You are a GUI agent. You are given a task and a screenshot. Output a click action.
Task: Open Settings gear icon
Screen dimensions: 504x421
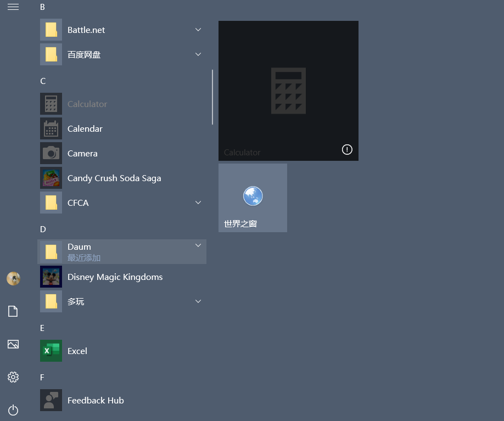(x=13, y=377)
